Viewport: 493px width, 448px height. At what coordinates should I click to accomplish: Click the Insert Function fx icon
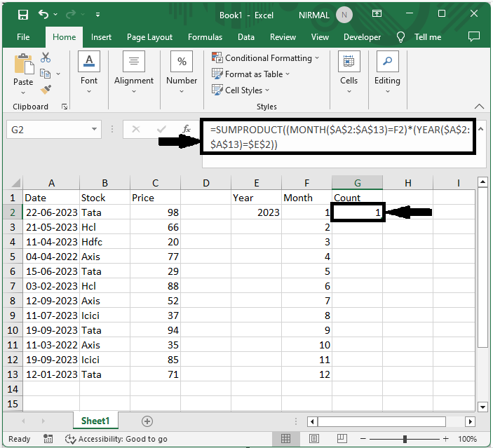coord(187,129)
